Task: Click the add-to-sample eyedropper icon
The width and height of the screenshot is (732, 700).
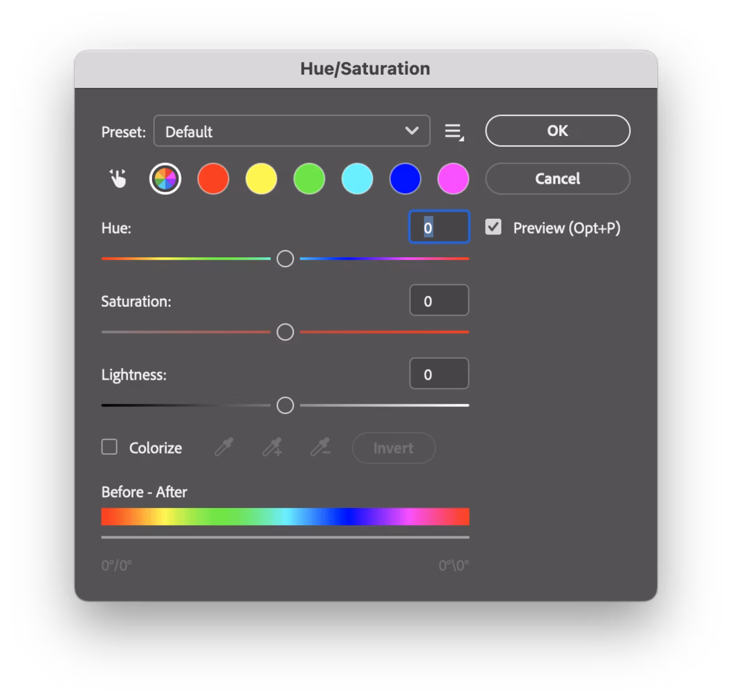Action: click(272, 448)
